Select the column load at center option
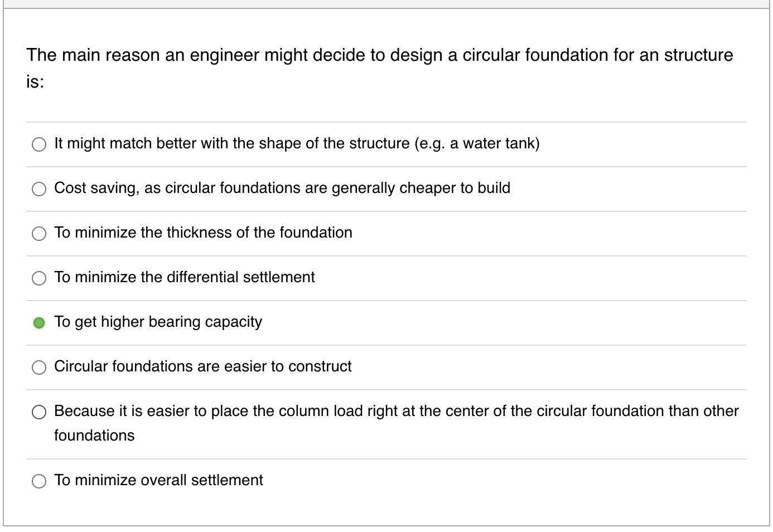 (39, 412)
